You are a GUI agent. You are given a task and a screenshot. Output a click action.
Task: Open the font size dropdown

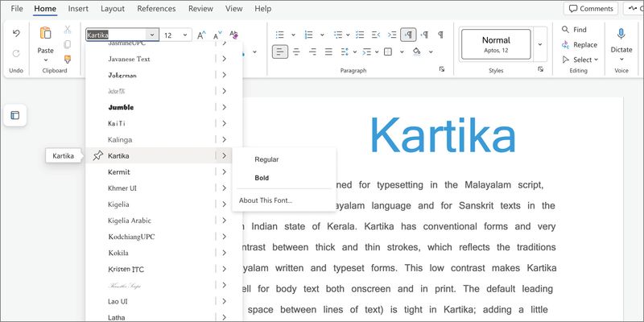186,35
